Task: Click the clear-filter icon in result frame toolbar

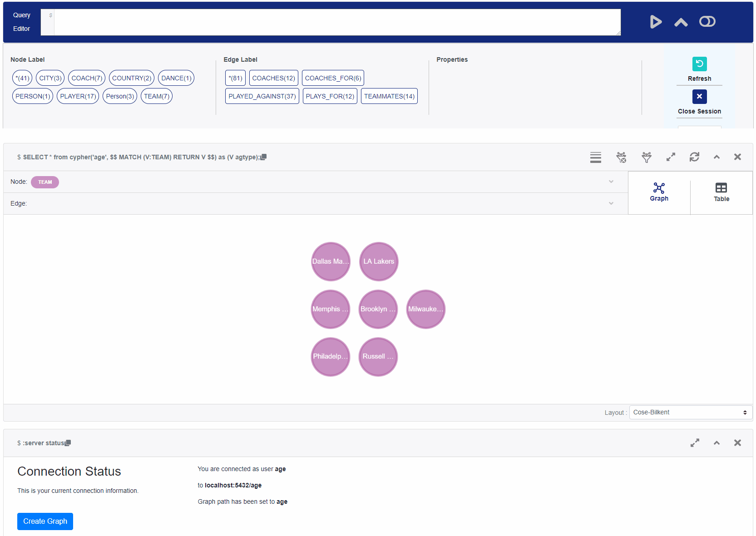Action: [x=621, y=157]
